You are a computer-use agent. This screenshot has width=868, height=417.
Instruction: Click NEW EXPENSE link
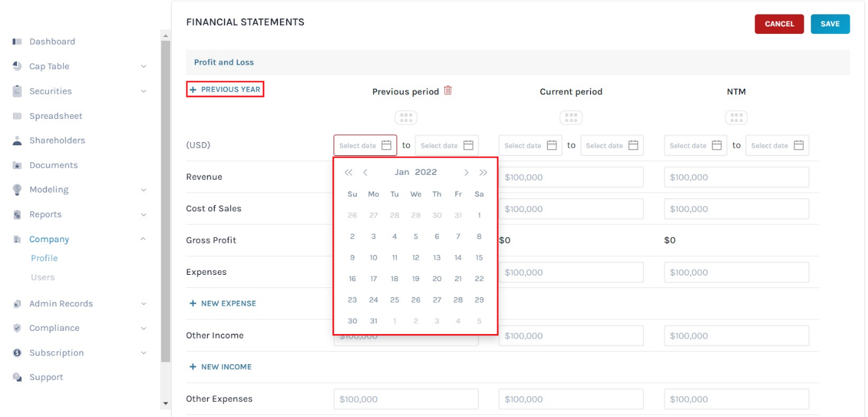tap(223, 303)
